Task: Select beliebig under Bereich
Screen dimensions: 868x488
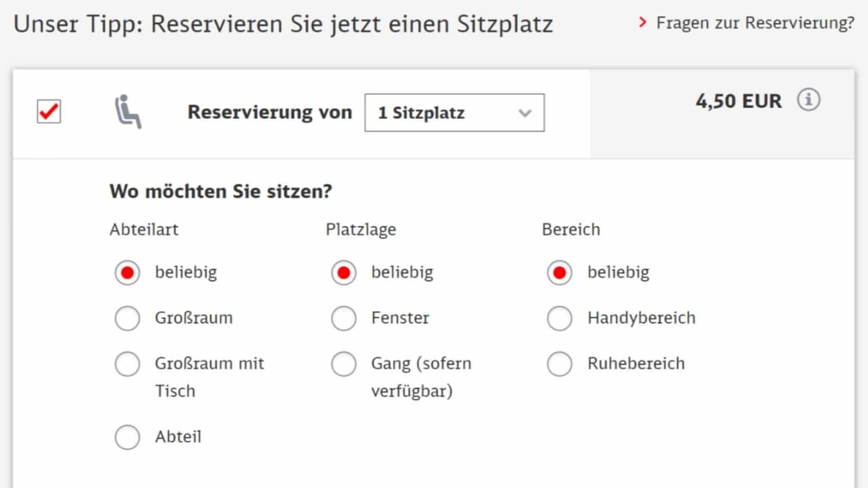Action: [x=559, y=273]
